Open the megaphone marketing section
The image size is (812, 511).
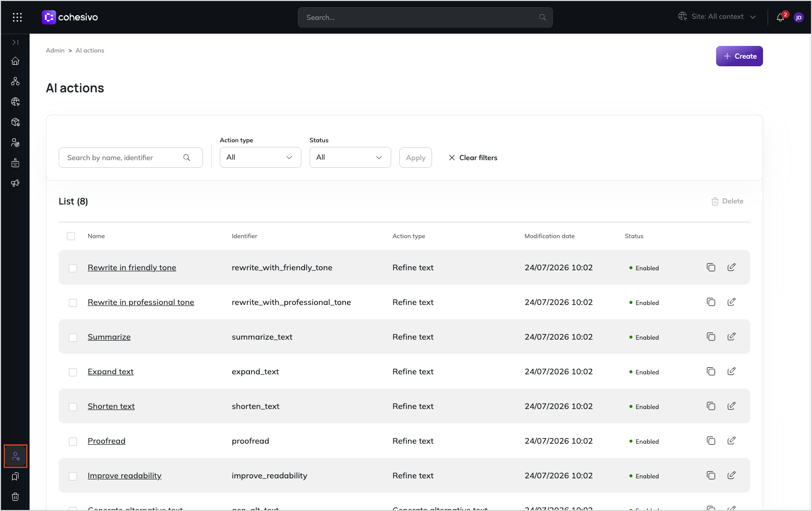pyautogui.click(x=15, y=183)
